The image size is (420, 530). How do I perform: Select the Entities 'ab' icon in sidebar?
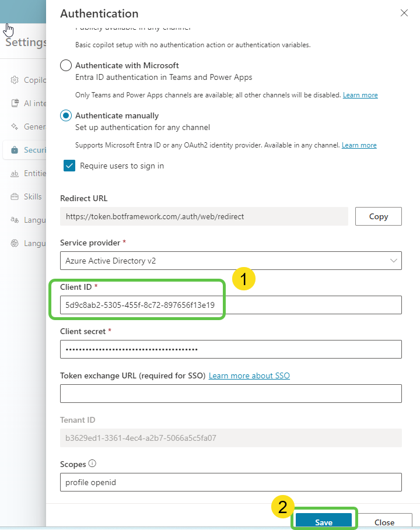pyautogui.click(x=13, y=173)
